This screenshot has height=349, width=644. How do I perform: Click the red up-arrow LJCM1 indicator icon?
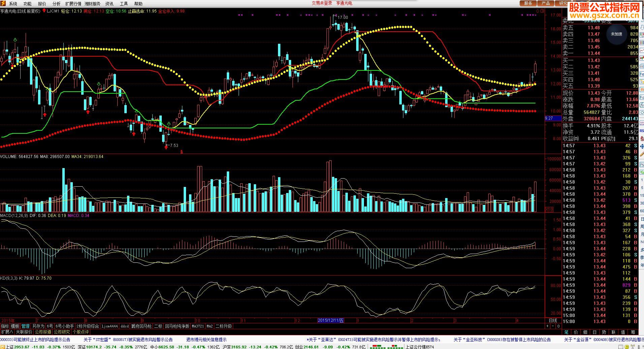click(44, 11)
